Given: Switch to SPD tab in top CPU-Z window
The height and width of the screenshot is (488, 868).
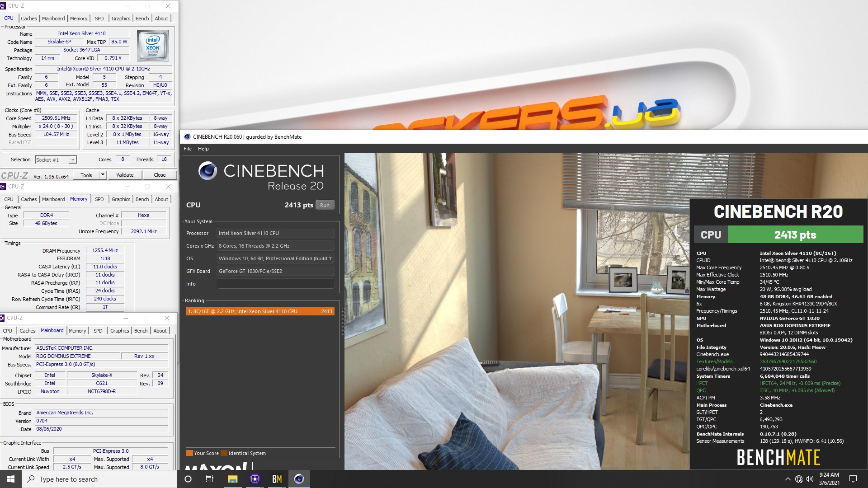Looking at the screenshot, I should pos(99,19).
